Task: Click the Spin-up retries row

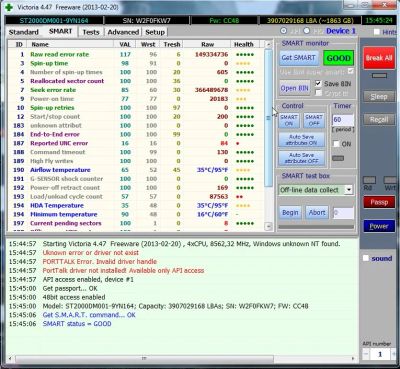Action: coord(136,108)
